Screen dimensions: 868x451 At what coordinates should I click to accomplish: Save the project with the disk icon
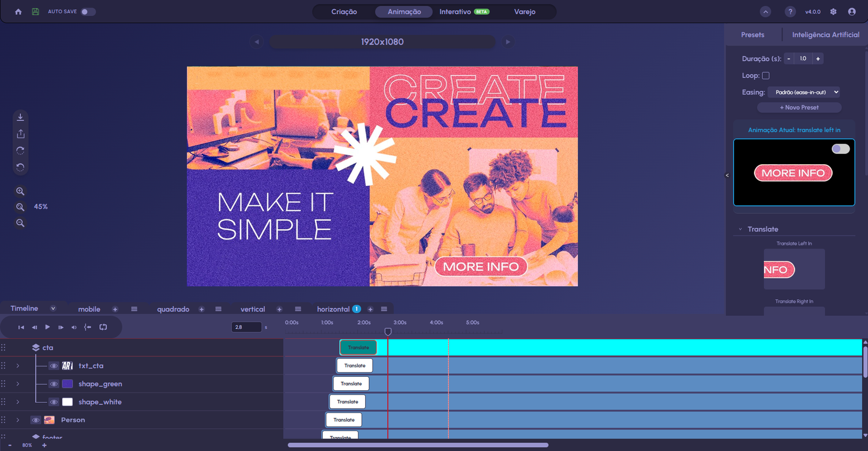point(35,11)
